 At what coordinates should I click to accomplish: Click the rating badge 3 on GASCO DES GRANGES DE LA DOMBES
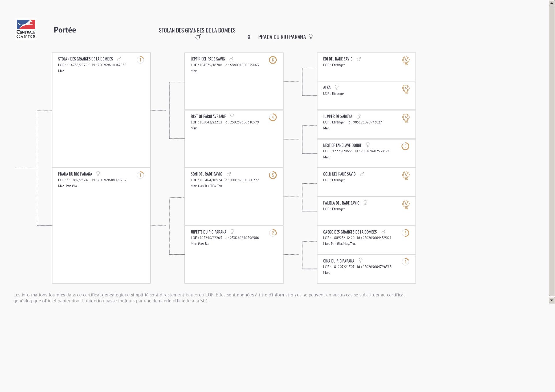pyautogui.click(x=405, y=233)
